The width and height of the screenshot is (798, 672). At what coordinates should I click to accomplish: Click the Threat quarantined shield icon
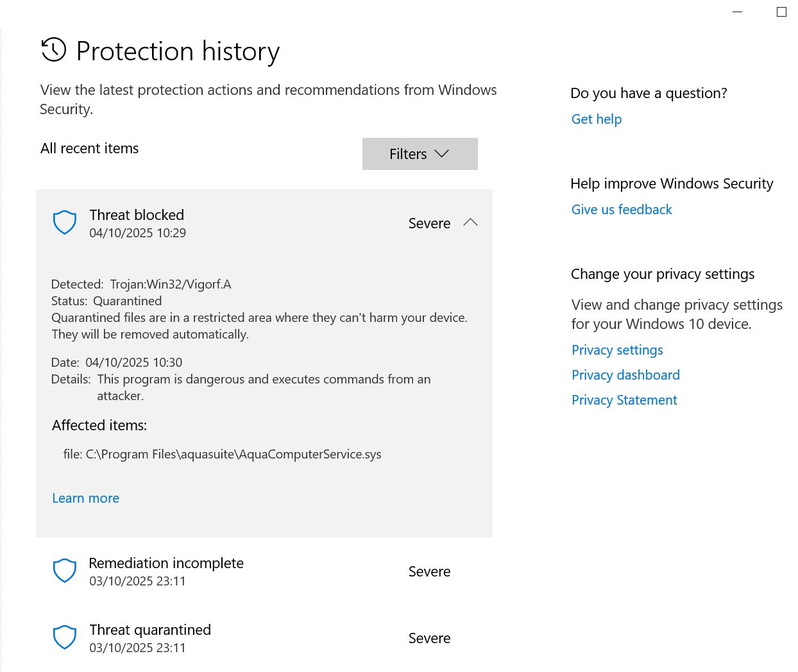[64, 637]
